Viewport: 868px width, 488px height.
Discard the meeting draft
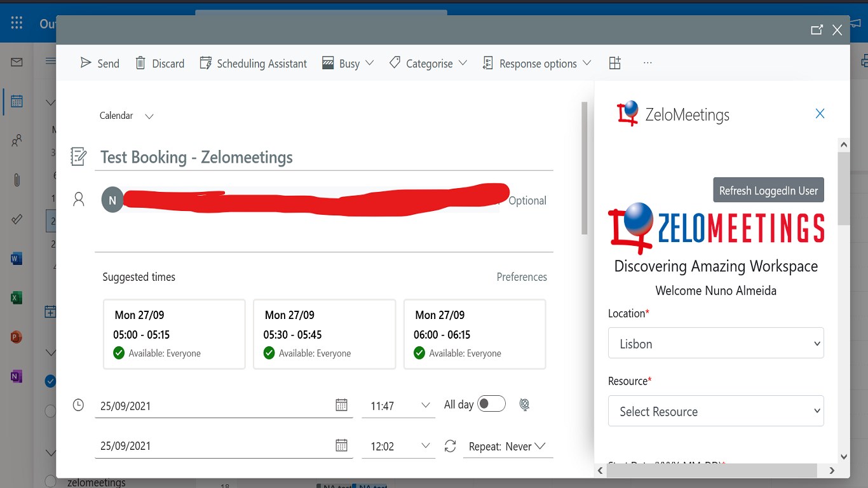(159, 63)
